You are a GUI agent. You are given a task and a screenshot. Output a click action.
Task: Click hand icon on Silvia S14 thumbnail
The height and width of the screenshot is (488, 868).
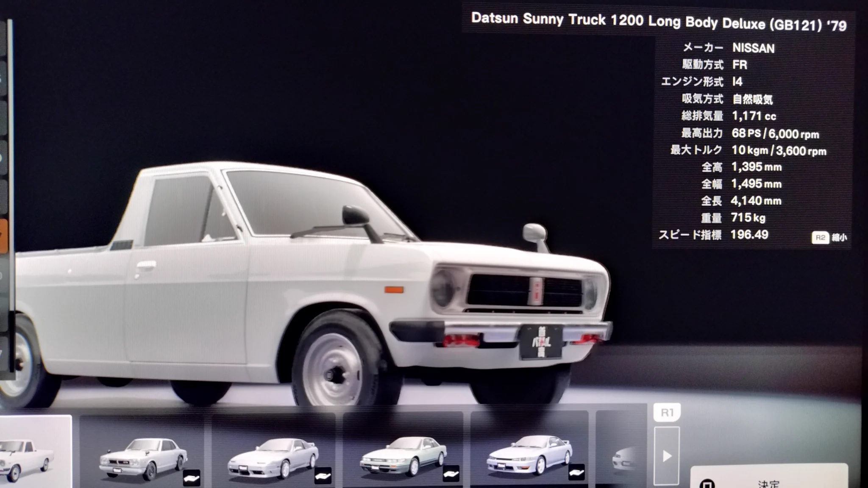coord(576,472)
